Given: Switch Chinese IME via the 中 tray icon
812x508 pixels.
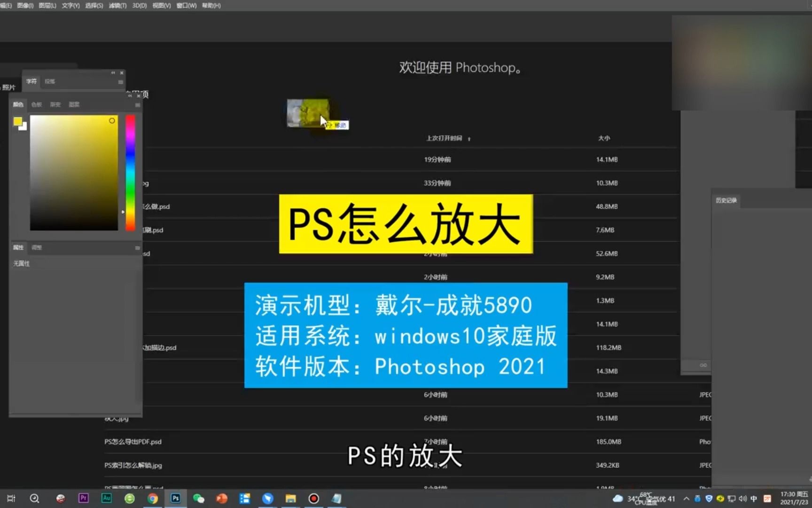Looking at the screenshot, I should (x=754, y=499).
